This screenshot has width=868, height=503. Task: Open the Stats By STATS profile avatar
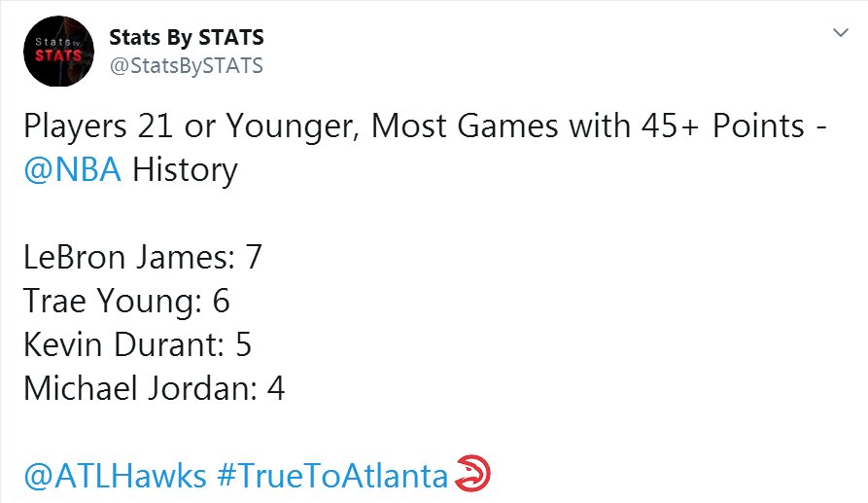[58, 51]
